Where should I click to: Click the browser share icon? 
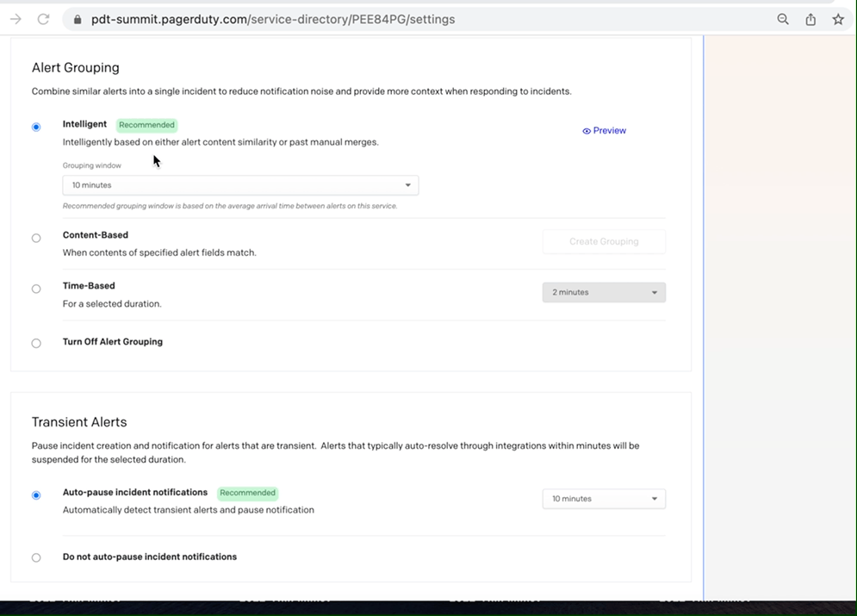click(x=810, y=18)
